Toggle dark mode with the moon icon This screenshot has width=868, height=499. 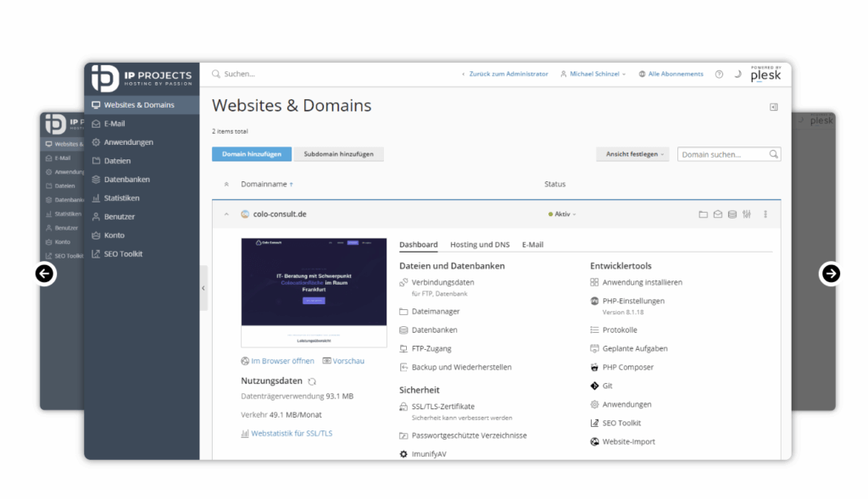(x=737, y=75)
